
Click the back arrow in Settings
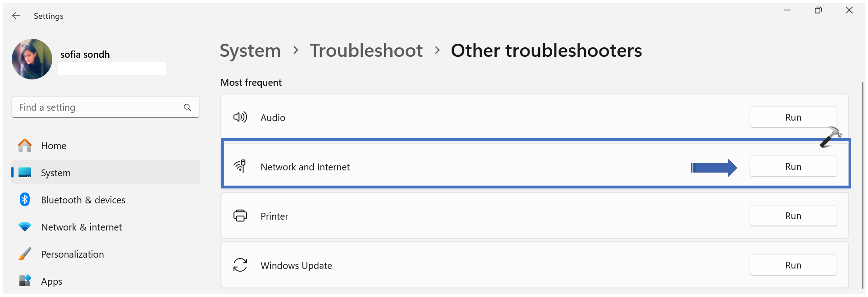pos(16,16)
